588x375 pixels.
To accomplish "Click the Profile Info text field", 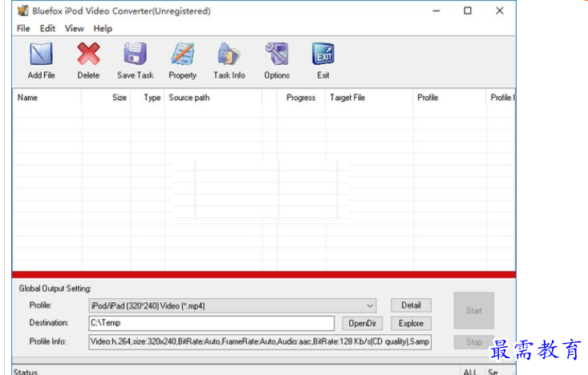I will [x=260, y=341].
